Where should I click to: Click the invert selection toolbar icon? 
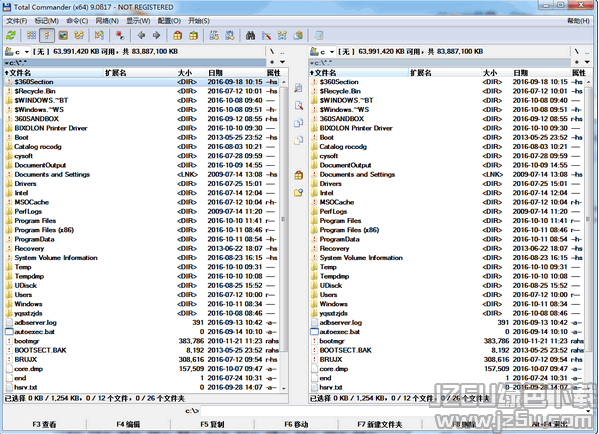pos(99,36)
